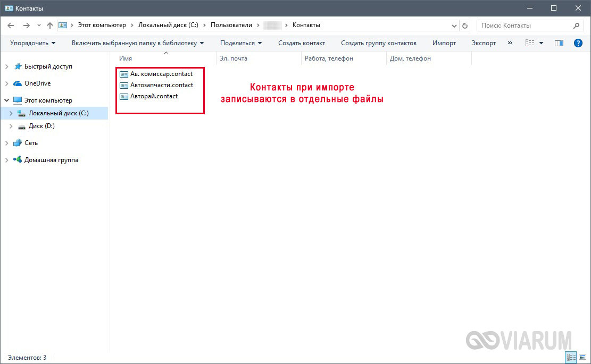This screenshot has height=364, width=591.
Task: Open the Поделиться dropdown
Action: [241, 43]
